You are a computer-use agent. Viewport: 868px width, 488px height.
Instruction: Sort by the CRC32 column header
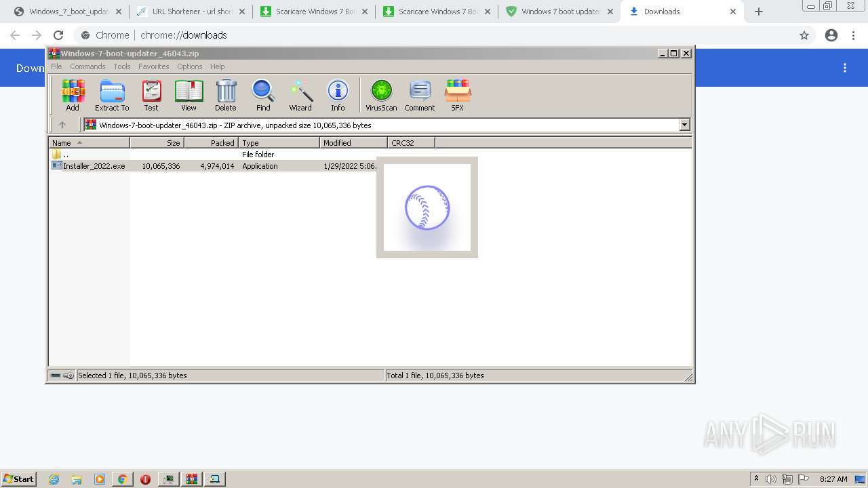[x=412, y=143]
